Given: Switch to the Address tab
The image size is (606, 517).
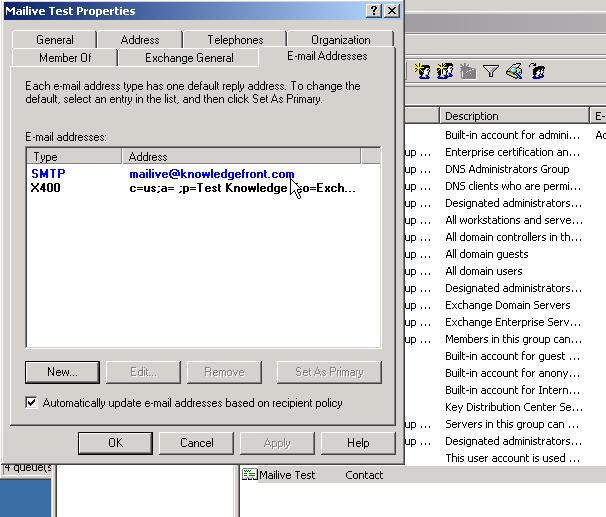Looking at the screenshot, I should 140,40.
